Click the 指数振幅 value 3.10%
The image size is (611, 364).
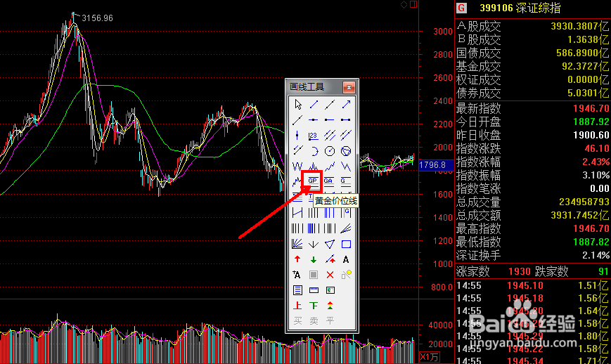[596, 175]
